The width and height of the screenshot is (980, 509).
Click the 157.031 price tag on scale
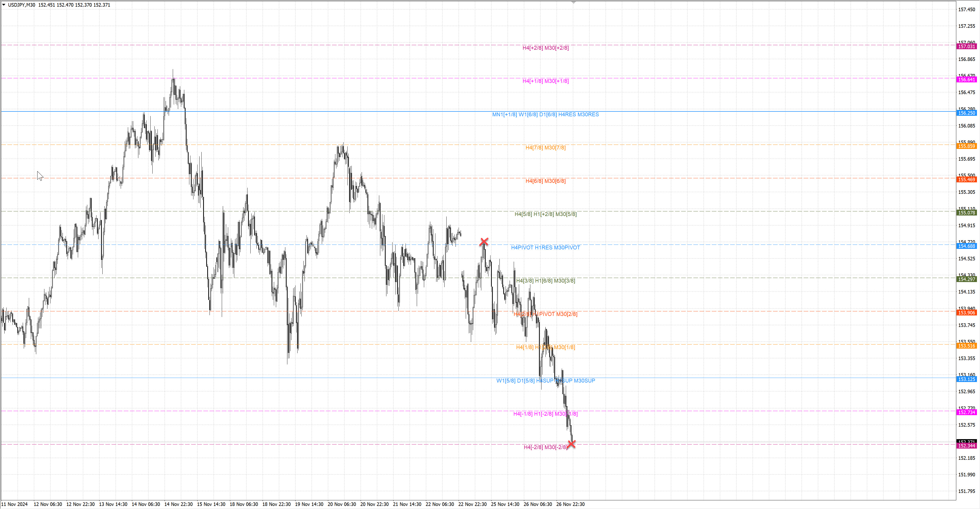click(x=966, y=46)
